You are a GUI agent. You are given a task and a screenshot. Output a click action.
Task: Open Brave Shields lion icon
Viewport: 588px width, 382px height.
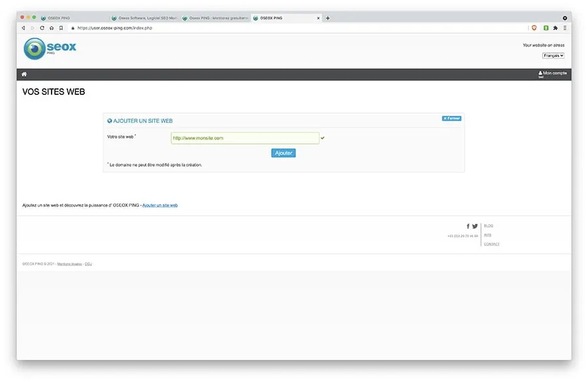coord(534,27)
